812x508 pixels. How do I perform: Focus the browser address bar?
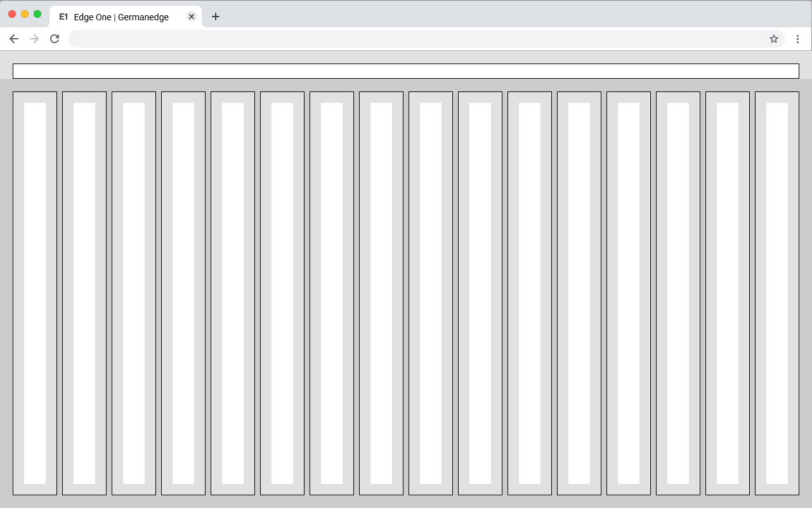tap(412, 39)
